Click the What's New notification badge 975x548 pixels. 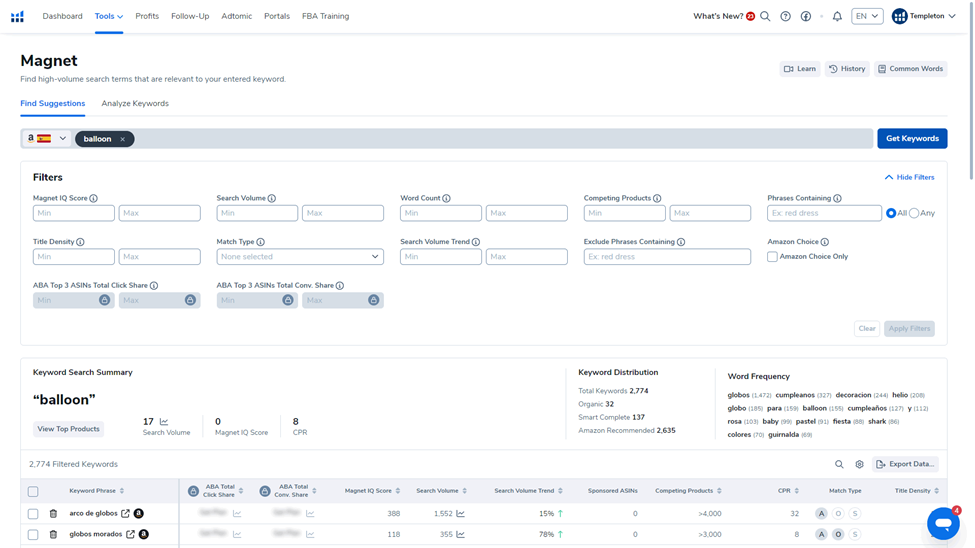coord(751,16)
